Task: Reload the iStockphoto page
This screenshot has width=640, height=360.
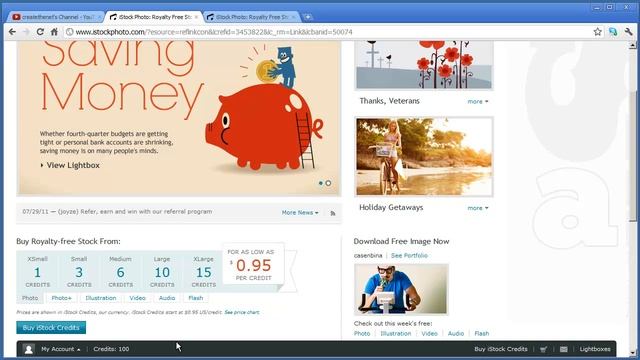Action: [x=40, y=31]
